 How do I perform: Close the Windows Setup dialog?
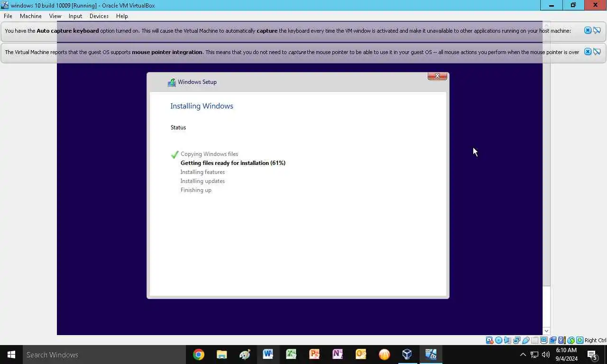[437, 76]
